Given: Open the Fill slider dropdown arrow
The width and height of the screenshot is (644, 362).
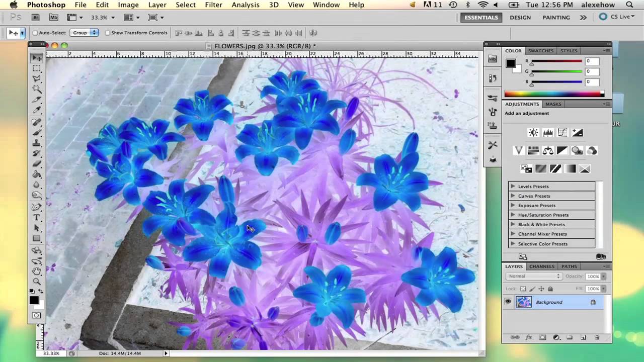Looking at the screenshot, I should (x=604, y=289).
